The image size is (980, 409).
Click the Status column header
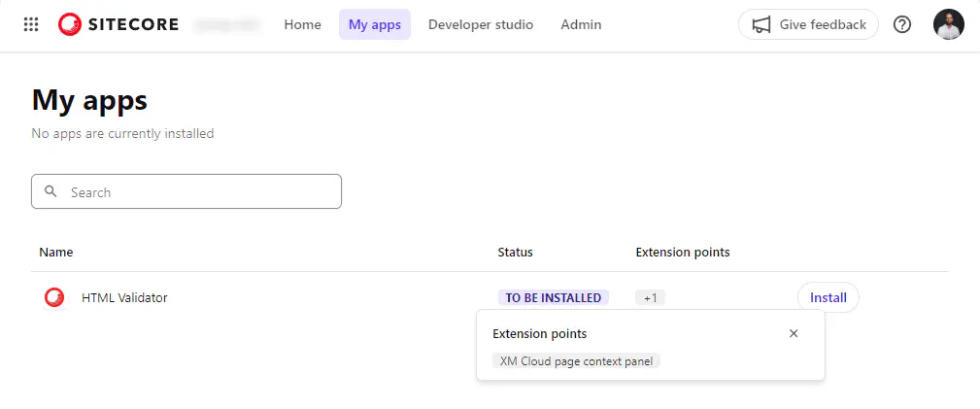coord(515,252)
